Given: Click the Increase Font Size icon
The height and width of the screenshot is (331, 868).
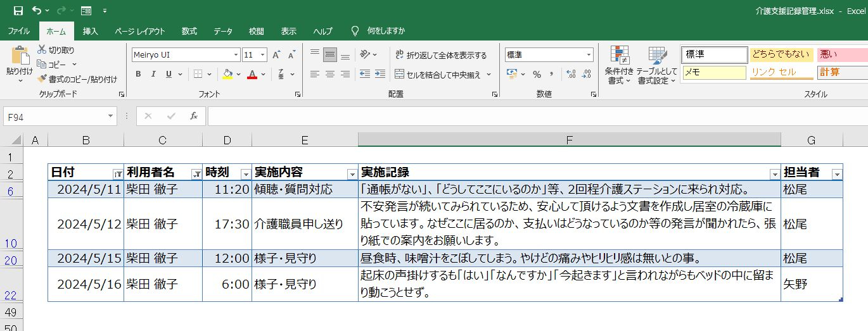Looking at the screenshot, I should [276, 55].
